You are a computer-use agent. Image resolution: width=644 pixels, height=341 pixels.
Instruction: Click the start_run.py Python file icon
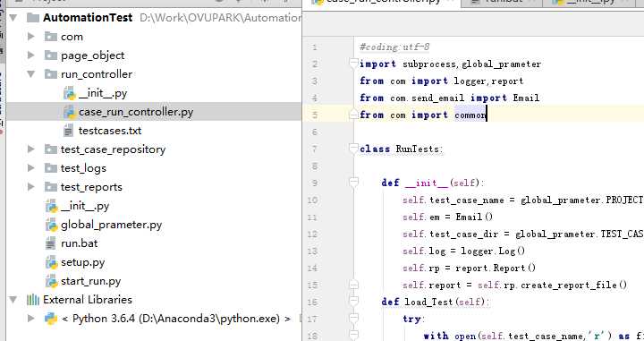[51, 281]
